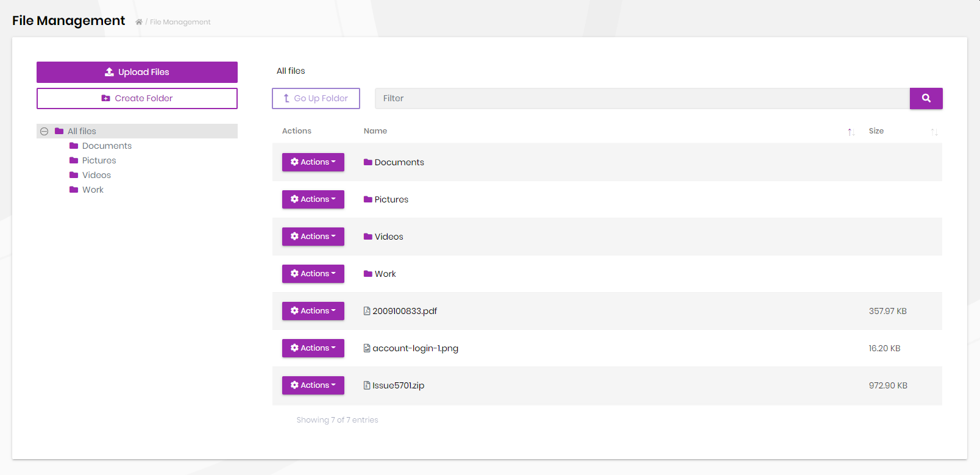Open Actions dropdown for account-login-1.png
The height and width of the screenshot is (475, 980).
(313, 348)
